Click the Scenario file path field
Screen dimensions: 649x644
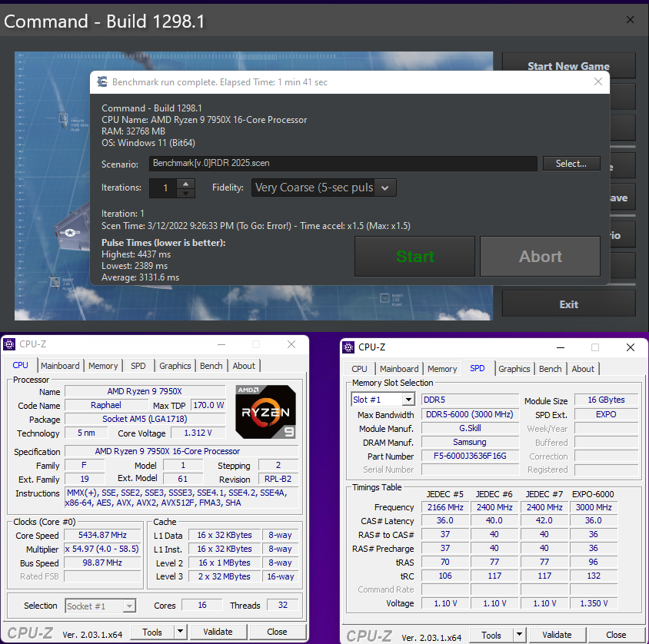click(x=343, y=164)
